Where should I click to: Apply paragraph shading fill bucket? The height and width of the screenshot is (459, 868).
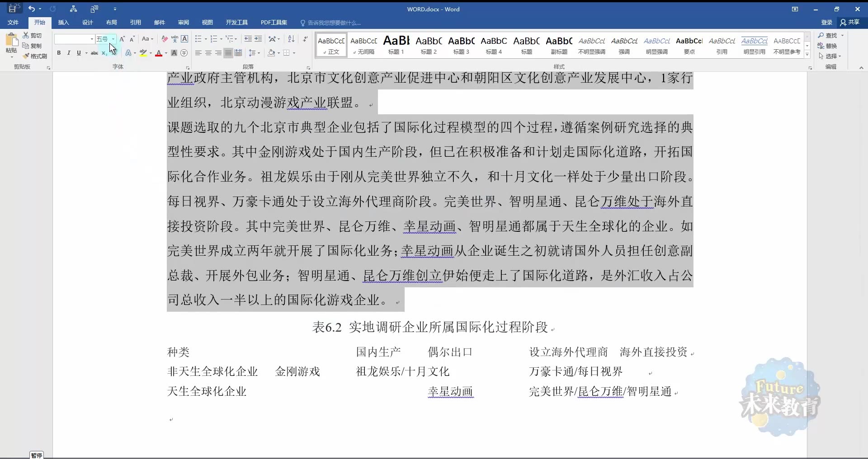coord(271,53)
